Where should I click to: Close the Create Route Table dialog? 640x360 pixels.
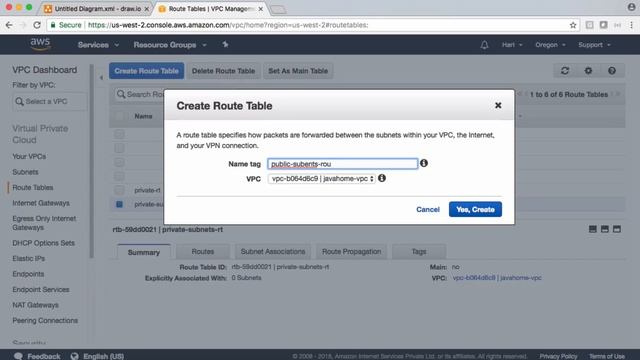click(x=498, y=105)
